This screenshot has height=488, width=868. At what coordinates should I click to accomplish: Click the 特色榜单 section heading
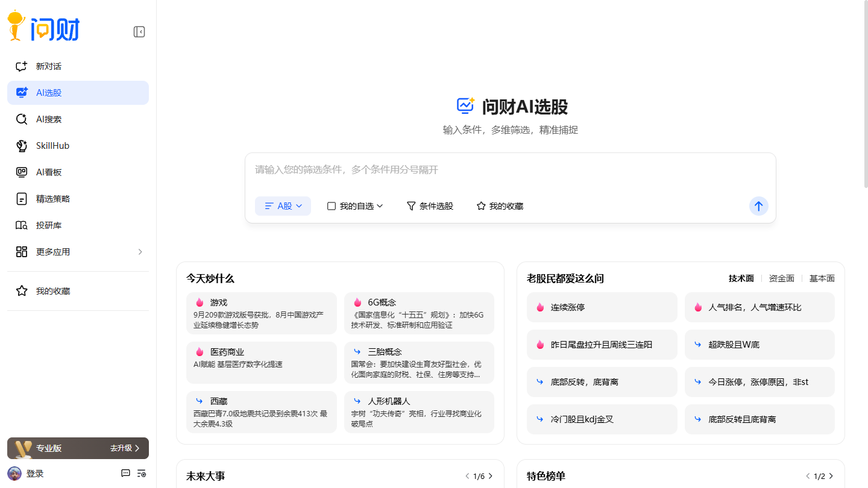[x=546, y=476]
